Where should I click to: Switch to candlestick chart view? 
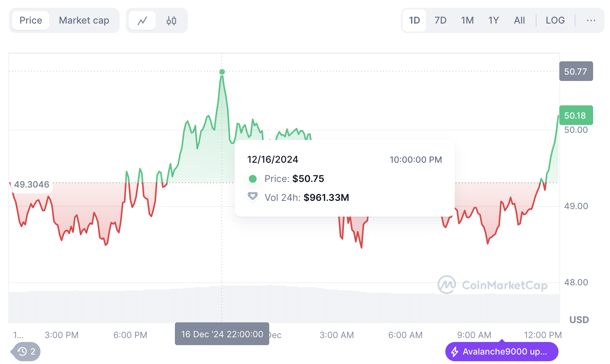pyautogui.click(x=171, y=20)
